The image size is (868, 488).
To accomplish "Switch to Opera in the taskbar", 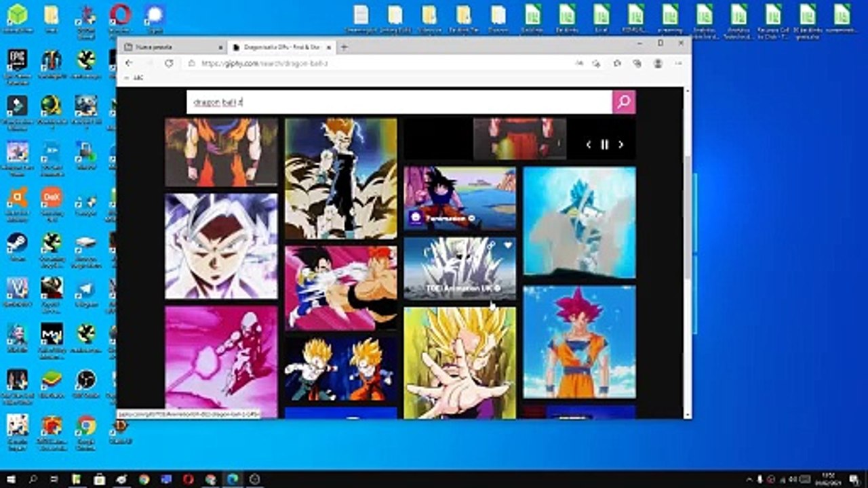I will click(188, 479).
